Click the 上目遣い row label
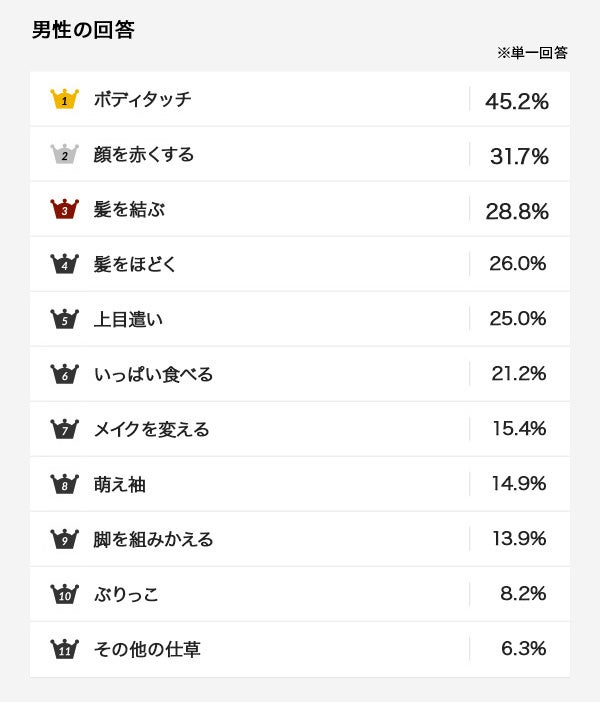 pos(128,319)
